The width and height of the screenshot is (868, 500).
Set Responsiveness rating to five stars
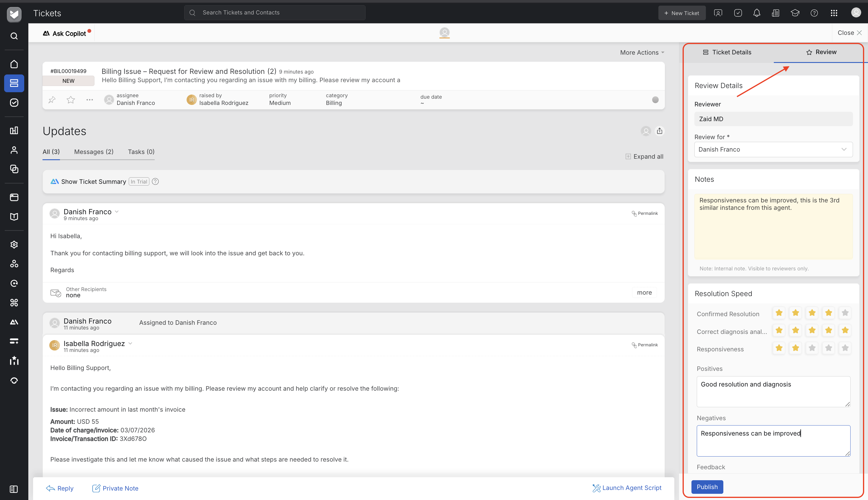845,348
